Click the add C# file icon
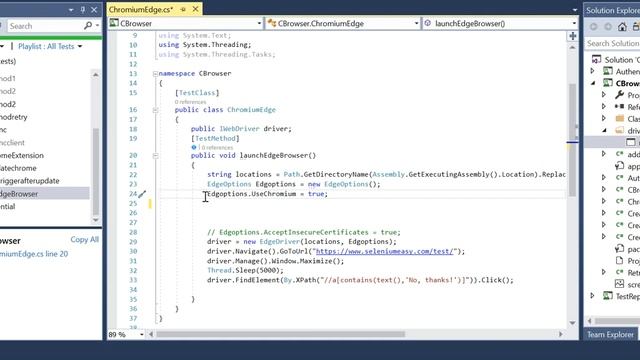The image size is (640, 360). (619, 154)
